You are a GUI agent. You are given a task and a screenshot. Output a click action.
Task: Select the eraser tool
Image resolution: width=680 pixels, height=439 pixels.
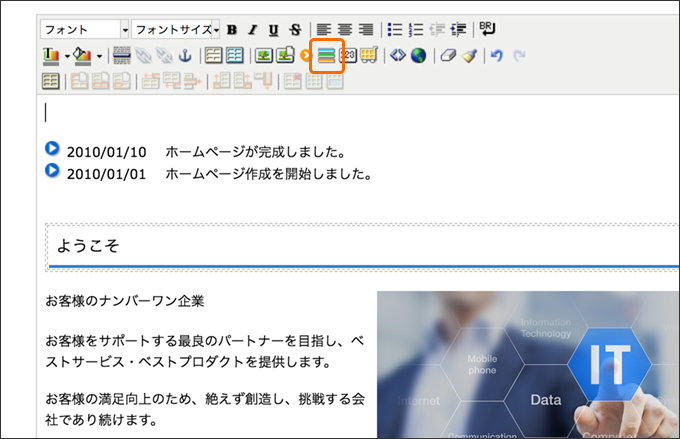click(x=448, y=56)
